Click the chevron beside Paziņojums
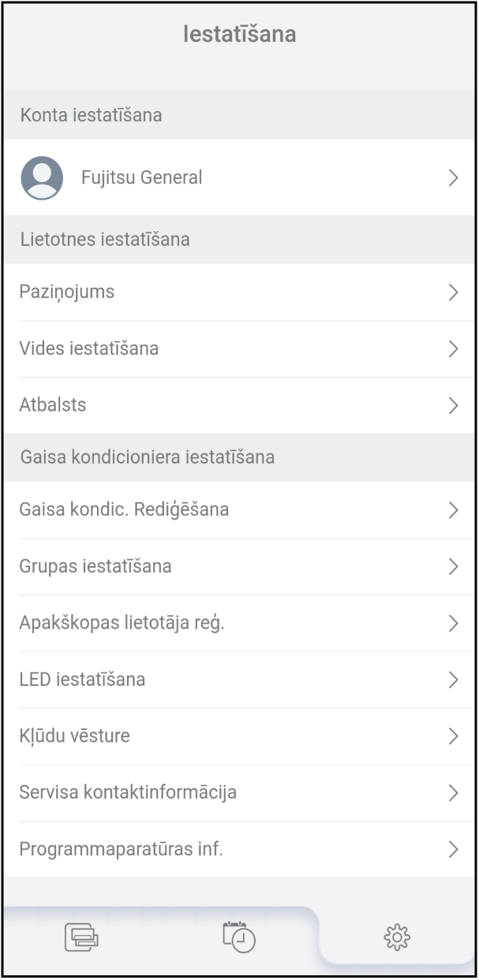Screen dimensions: 479x980 453,293
